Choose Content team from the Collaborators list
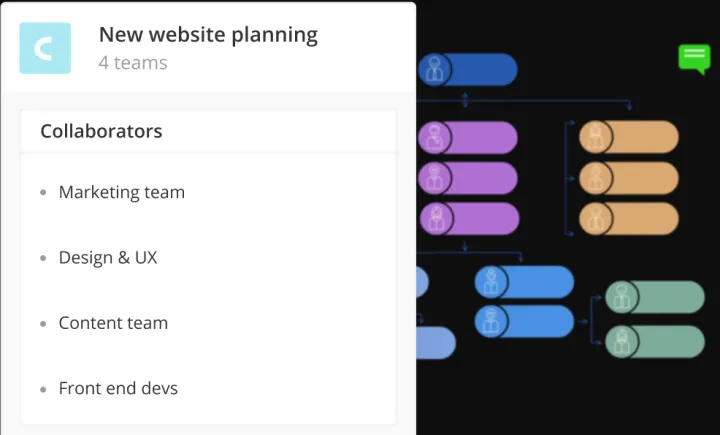This screenshot has width=720, height=435. (x=113, y=323)
